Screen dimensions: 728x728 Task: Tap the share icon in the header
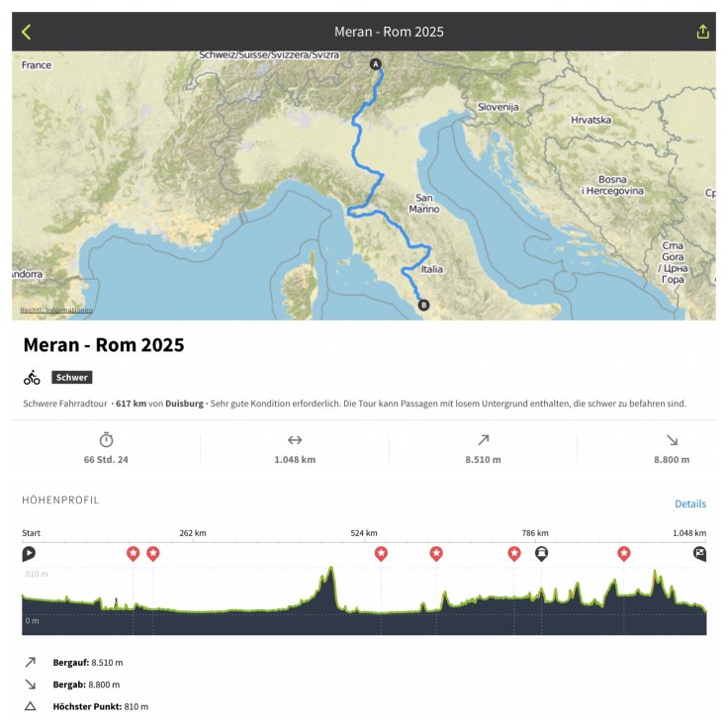coord(703,32)
